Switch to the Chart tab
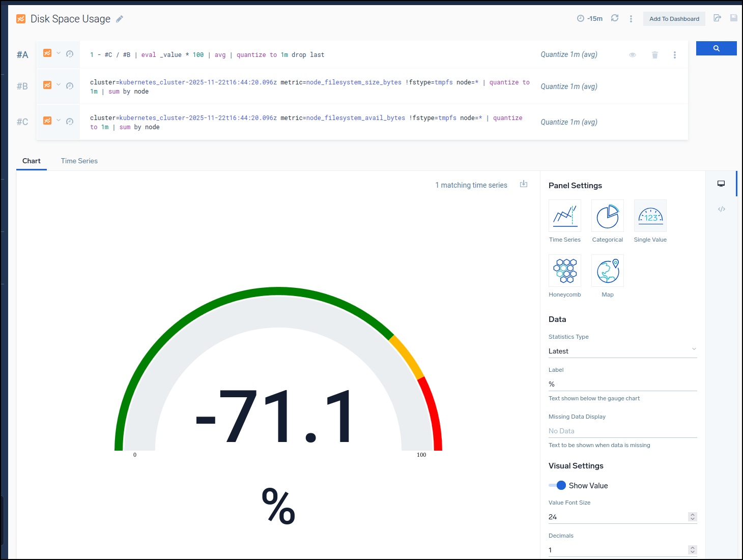Screen dimensions: 743x560 [x=32, y=161]
